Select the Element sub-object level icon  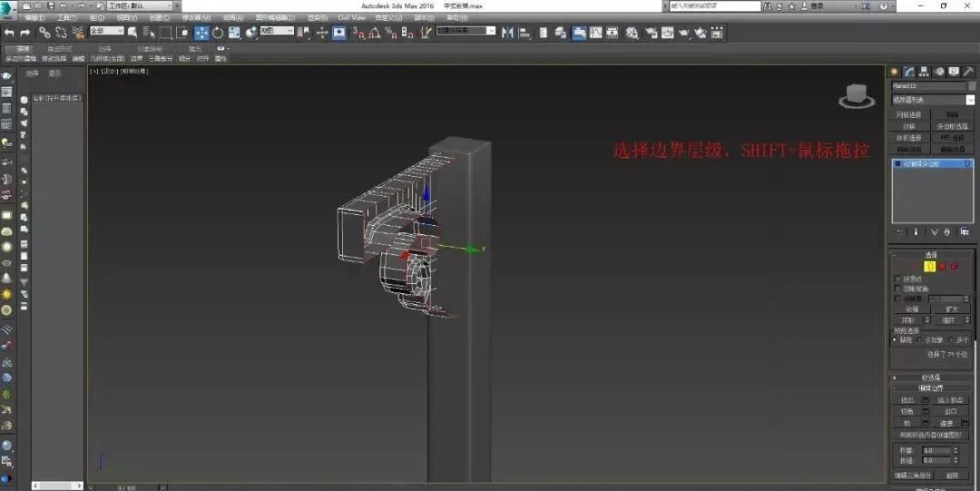[955, 267]
